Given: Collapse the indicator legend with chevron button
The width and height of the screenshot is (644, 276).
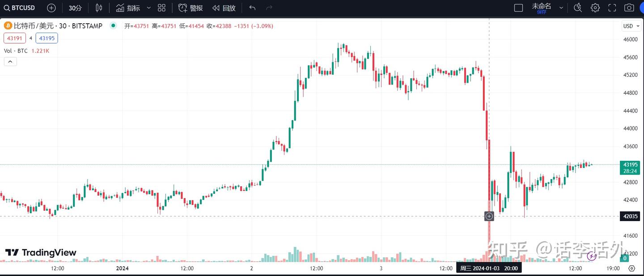Looking at the screenshot, I should point(10,62).
